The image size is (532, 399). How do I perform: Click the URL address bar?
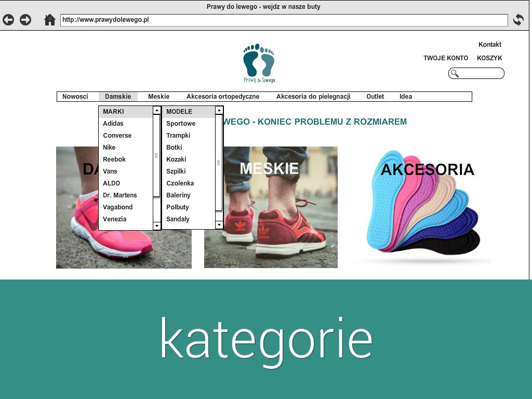coord(284,20)
